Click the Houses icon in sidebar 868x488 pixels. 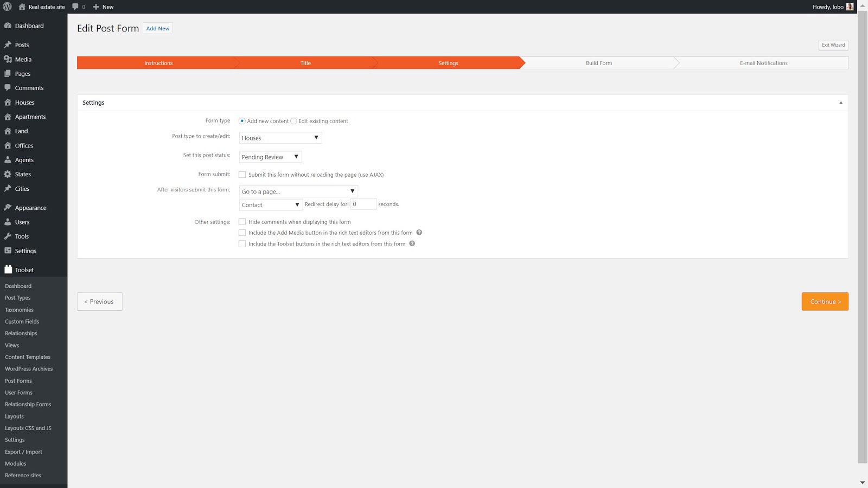8,102
